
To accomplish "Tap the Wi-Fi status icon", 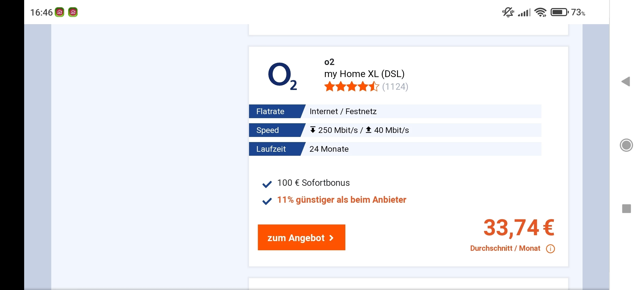I will 540,12.
